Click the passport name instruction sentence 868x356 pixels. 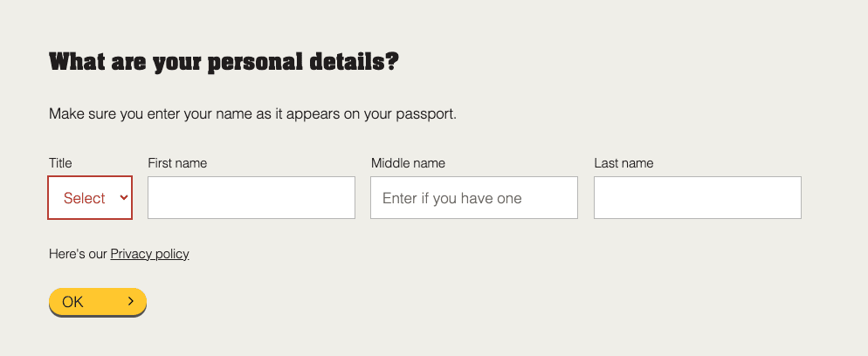click(252, 114)
